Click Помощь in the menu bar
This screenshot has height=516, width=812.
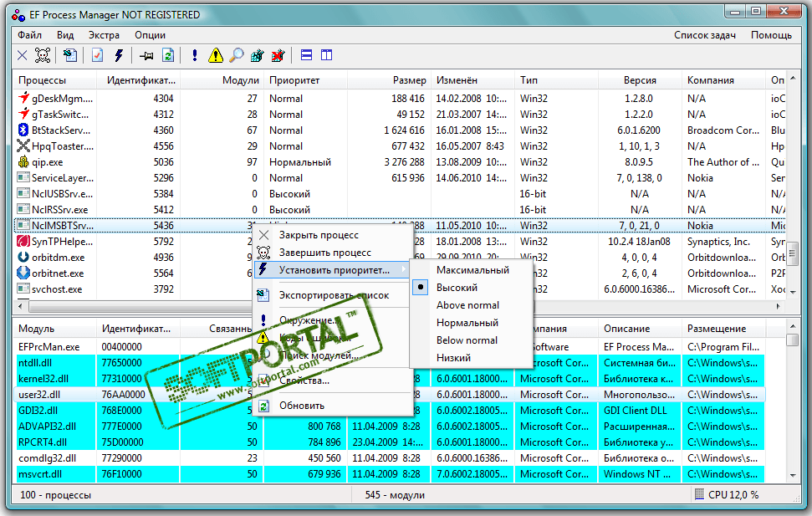(771, 35)
